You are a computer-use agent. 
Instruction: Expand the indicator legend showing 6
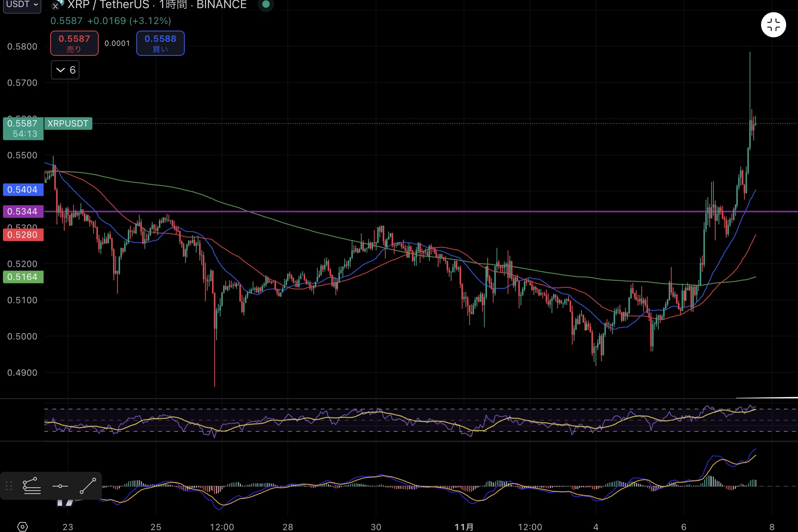[x=65, y=70]
